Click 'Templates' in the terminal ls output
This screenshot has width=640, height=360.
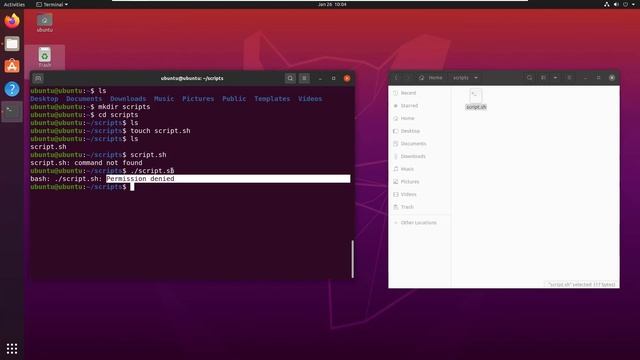(x=272, y=99)
